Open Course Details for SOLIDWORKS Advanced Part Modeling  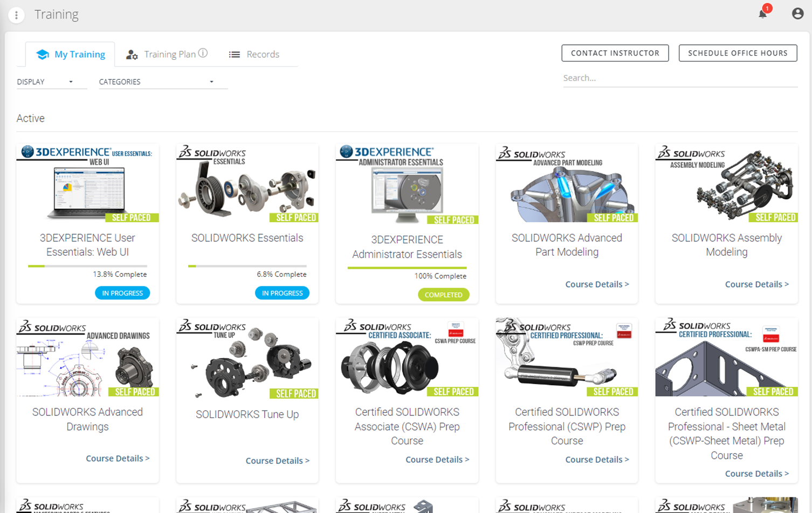597,284
